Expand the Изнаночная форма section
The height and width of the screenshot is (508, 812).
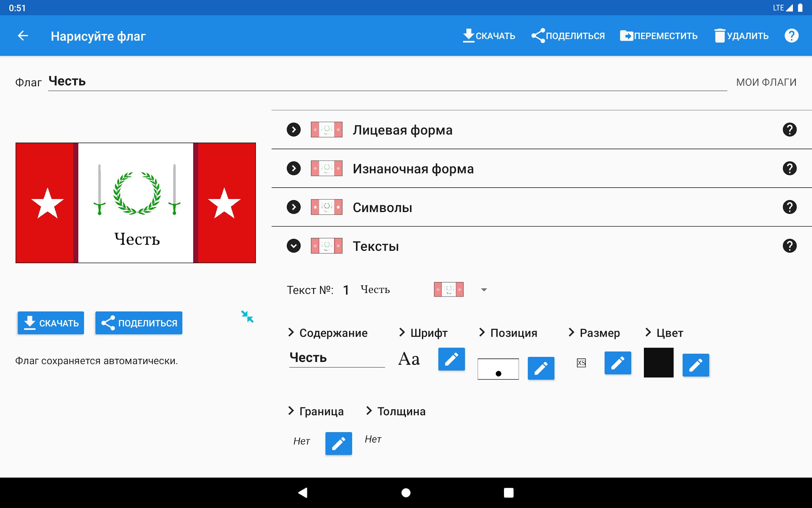click(294, 169)
